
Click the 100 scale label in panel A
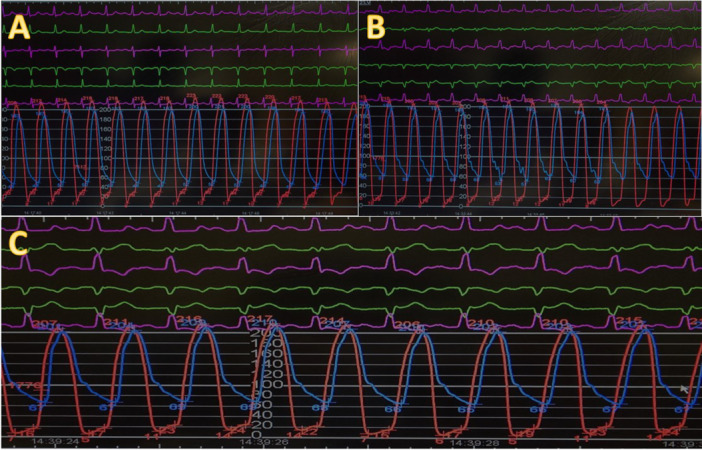(x=105, y=159)
